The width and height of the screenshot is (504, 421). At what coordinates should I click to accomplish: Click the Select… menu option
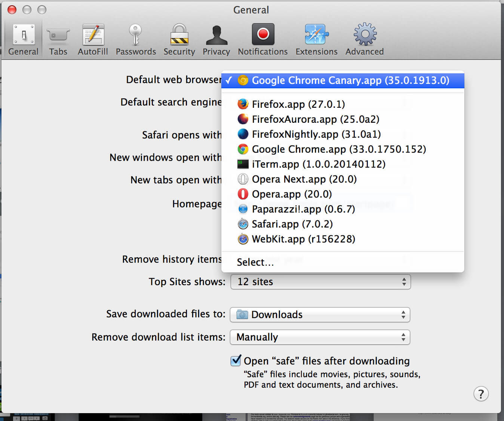(x=343, y=262)
